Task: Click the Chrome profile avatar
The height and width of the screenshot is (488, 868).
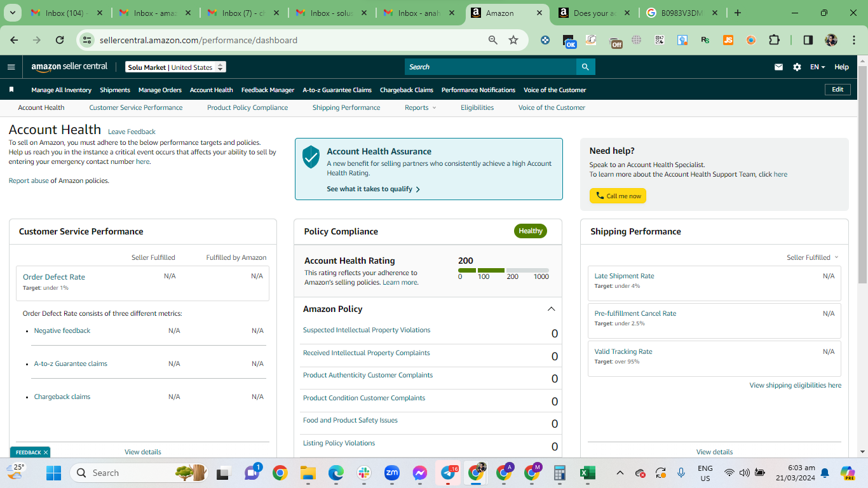Action: pyautogui.click(x=831, y=40)
